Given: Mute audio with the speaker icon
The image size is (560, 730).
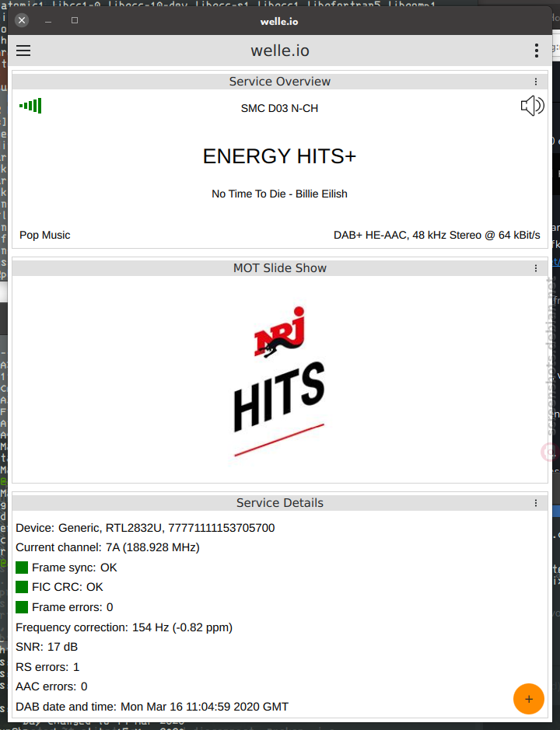Looking at the screenshot, I should coord(532,106).
